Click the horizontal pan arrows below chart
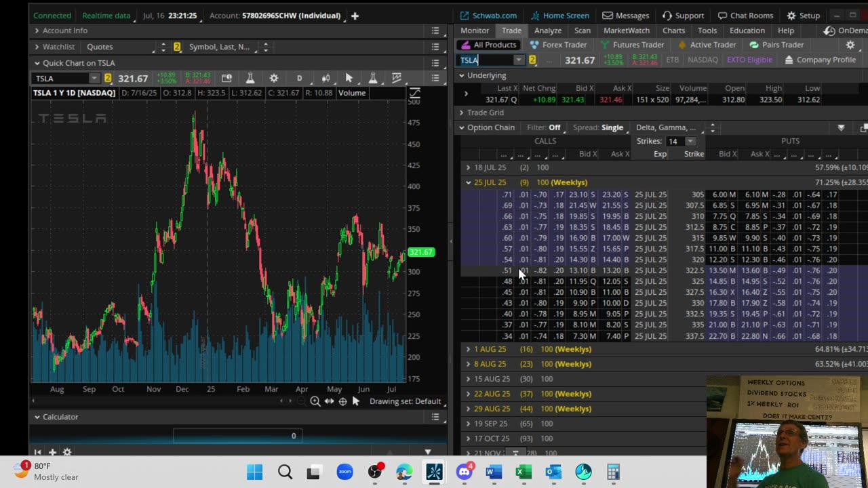Screen dimensions: 868x488 (329, 401)
